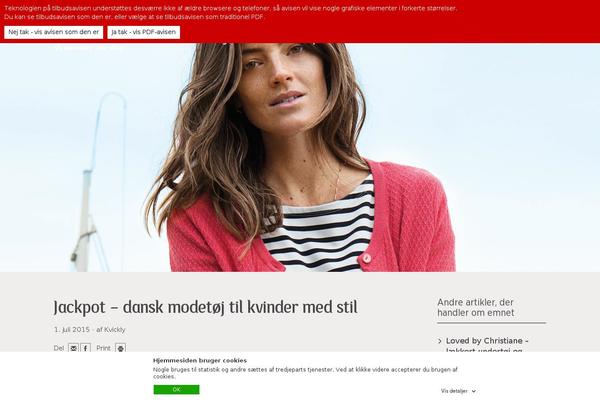Click the red banner technology notice text
The width and height of the screenshot is (600, 400).
coord(230,12)
